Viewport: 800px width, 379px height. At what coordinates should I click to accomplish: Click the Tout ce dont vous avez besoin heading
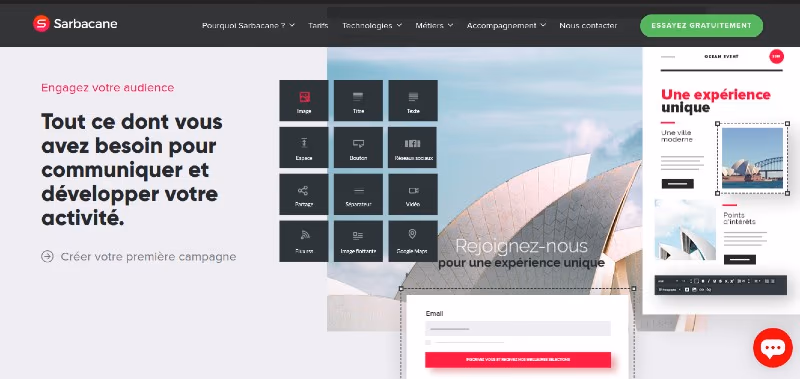coord(132,170)
